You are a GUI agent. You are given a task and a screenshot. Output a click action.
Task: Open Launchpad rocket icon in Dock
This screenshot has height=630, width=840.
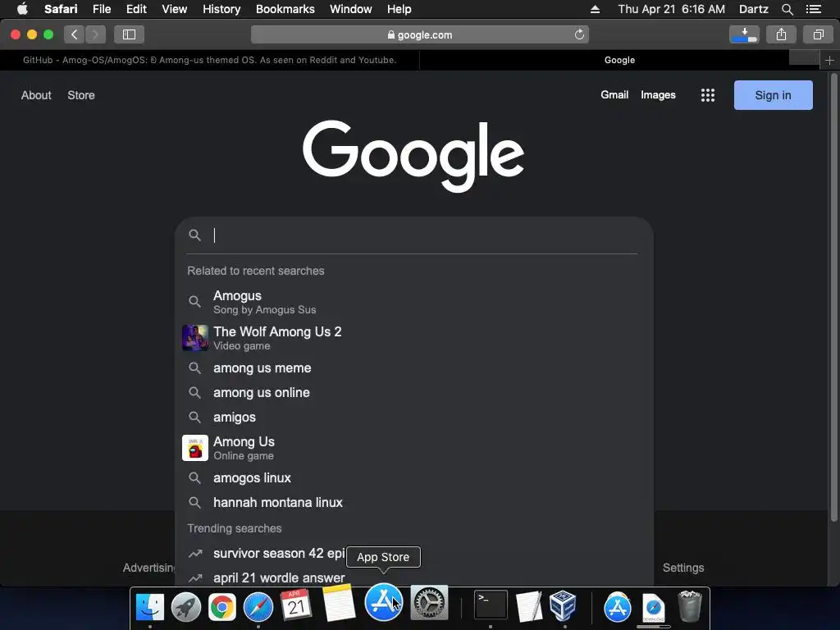[x=186, y=606]
